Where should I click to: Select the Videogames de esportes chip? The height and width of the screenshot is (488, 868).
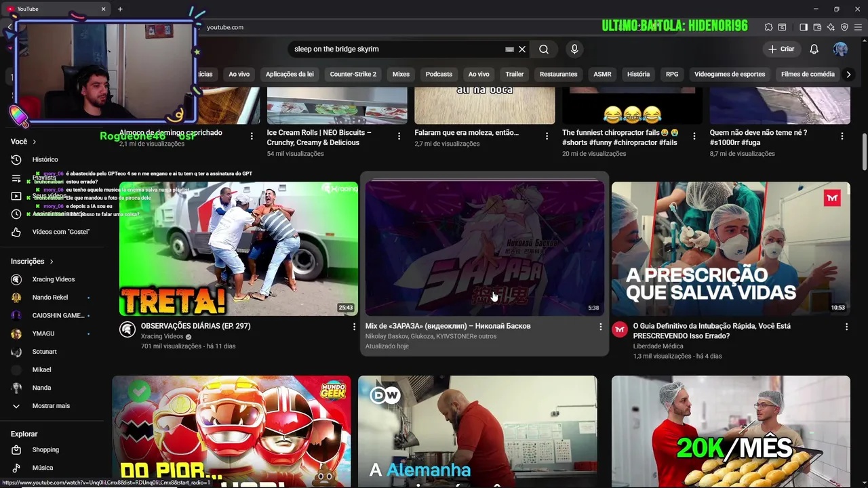pos(730,74)
